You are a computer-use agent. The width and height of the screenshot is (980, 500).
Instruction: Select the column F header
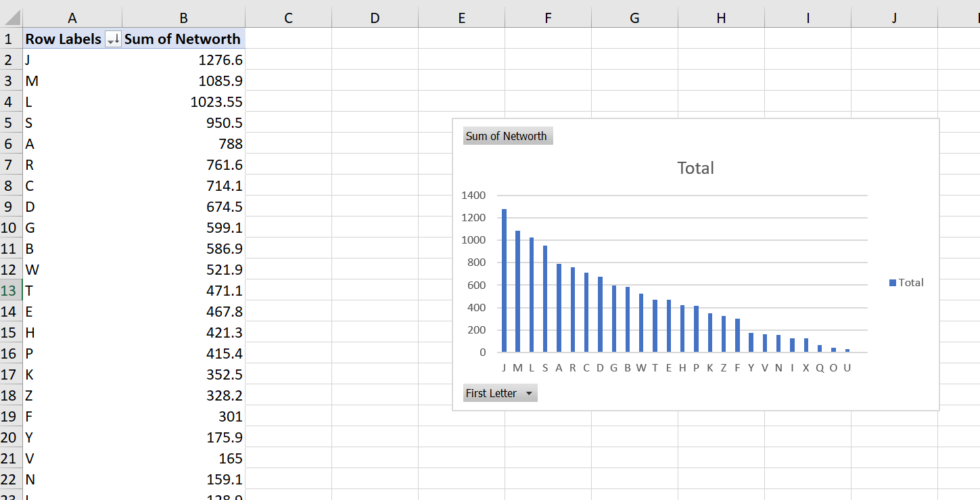(548, 18)
